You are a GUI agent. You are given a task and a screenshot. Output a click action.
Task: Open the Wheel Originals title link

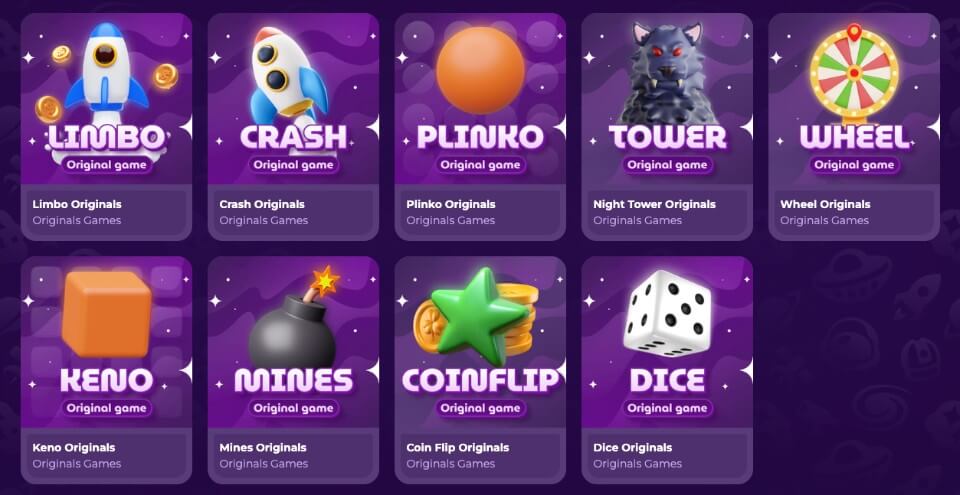pyautogui.click(x=825, y=204)
